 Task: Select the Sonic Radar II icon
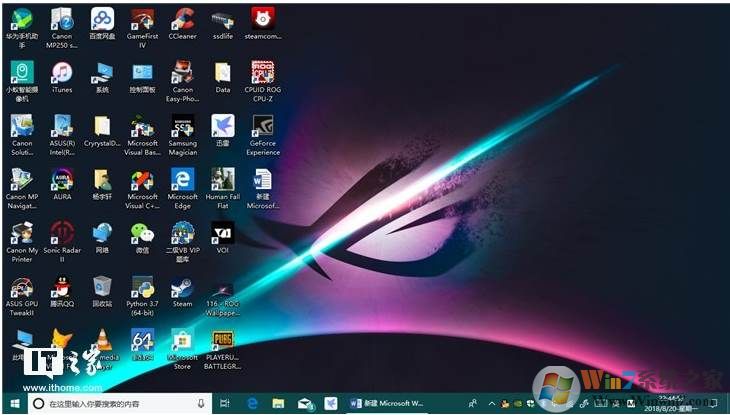click(62, 234)
